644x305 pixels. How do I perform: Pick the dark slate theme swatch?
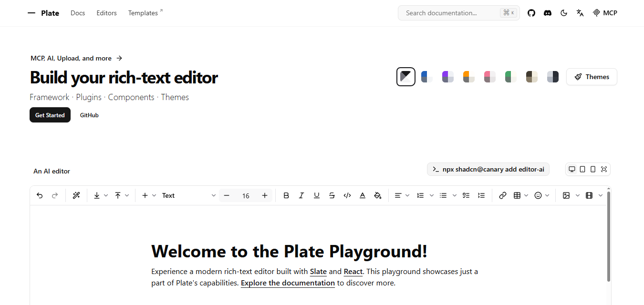click(x=553, y=77)
